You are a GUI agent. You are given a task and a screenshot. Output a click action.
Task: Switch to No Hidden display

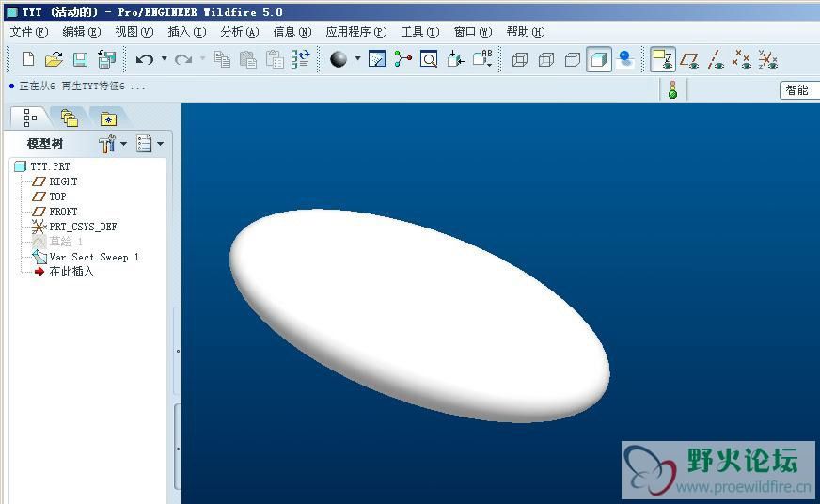(x=573, y=59)
